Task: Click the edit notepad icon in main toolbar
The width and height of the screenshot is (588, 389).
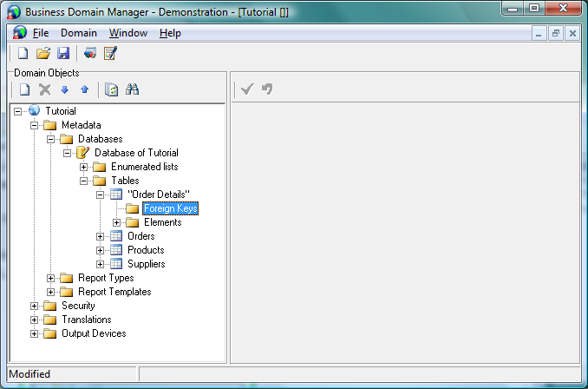Action: coord(110,54)
